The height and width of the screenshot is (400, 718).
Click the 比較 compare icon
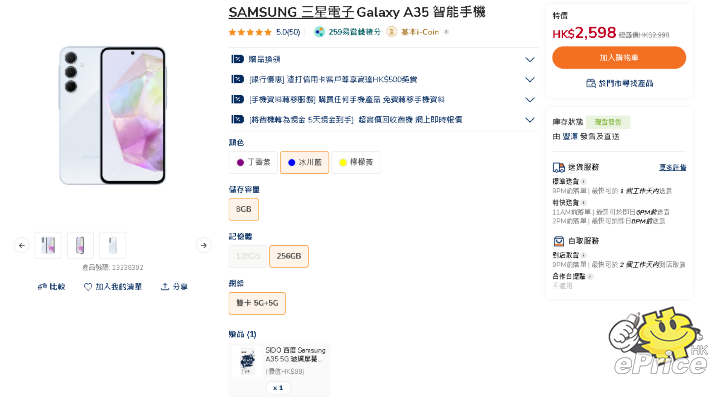[43, 286]
